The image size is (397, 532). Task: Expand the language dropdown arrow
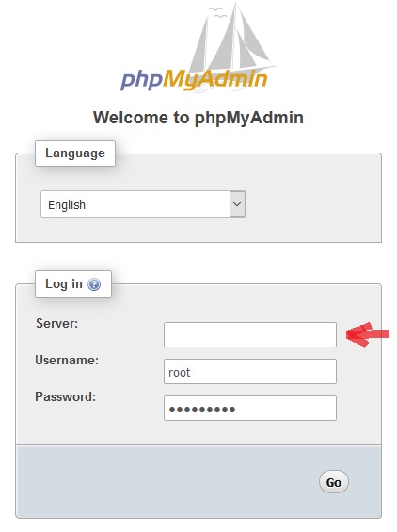237,204
